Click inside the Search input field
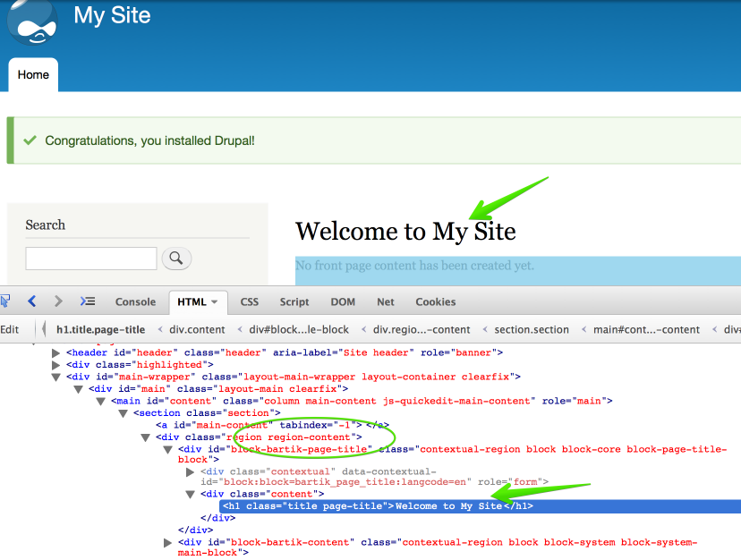 pyautogui.click(x=90, y=259)
